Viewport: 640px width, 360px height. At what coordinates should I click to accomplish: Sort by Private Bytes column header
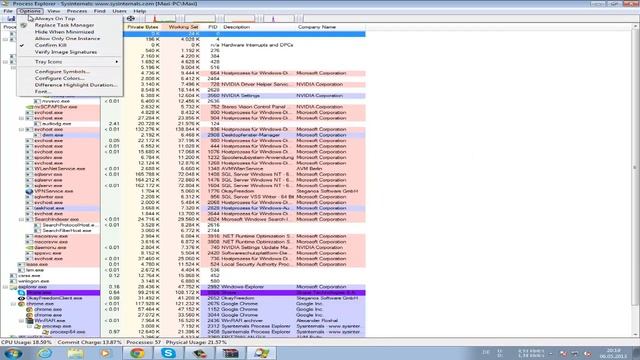coord(142,27)
